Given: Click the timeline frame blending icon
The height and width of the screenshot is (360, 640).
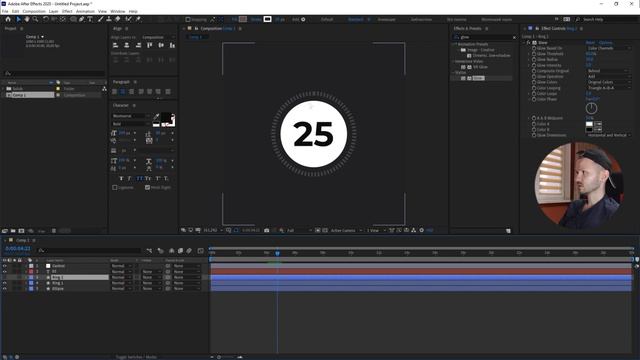Looking at the screenshot, I should [x=180, y=251].
